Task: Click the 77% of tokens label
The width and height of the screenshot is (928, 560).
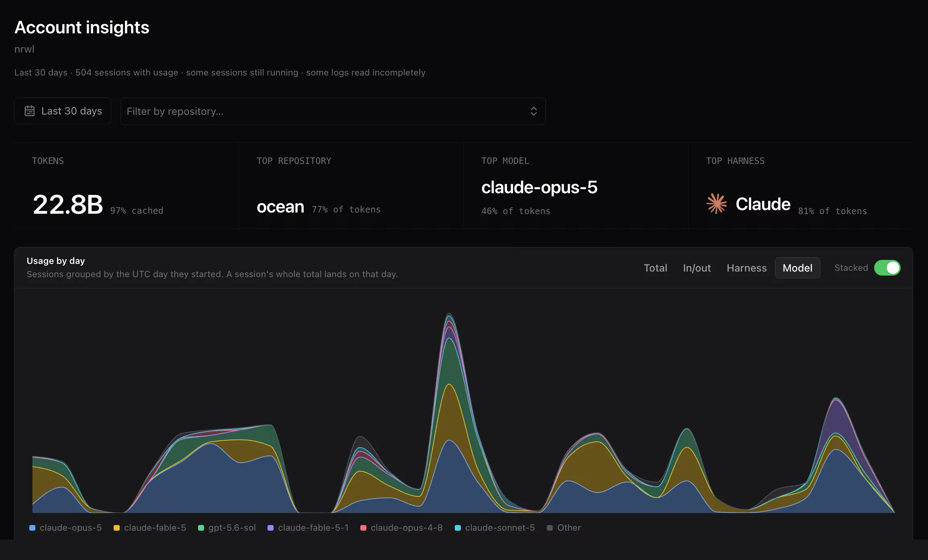Action: click(346, 209)
